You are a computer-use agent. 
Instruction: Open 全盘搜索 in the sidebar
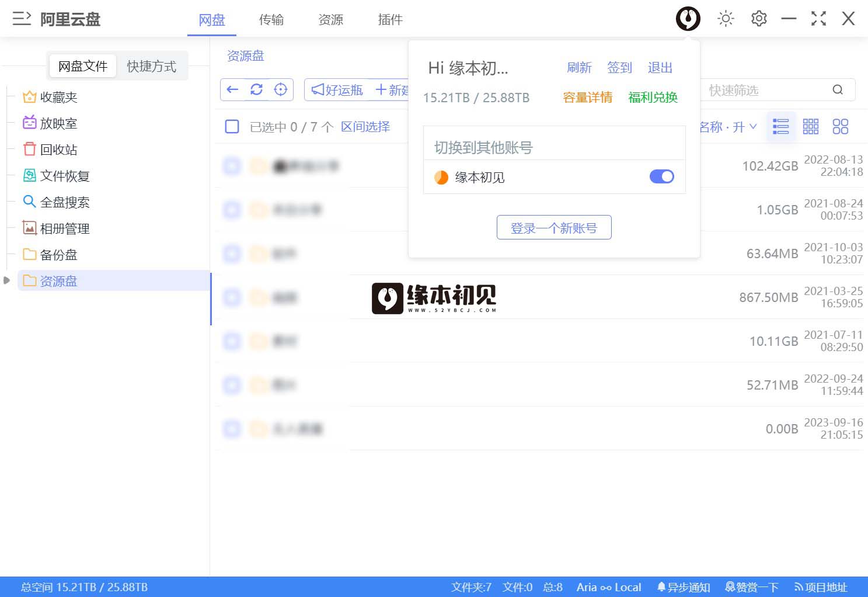click(x=56, y=202)
